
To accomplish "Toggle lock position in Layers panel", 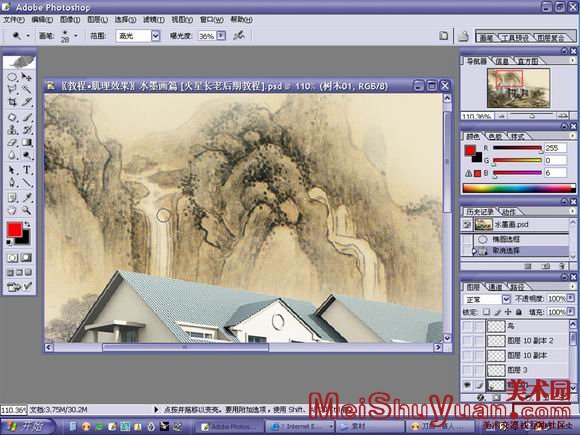I will [x=508, y=312].
